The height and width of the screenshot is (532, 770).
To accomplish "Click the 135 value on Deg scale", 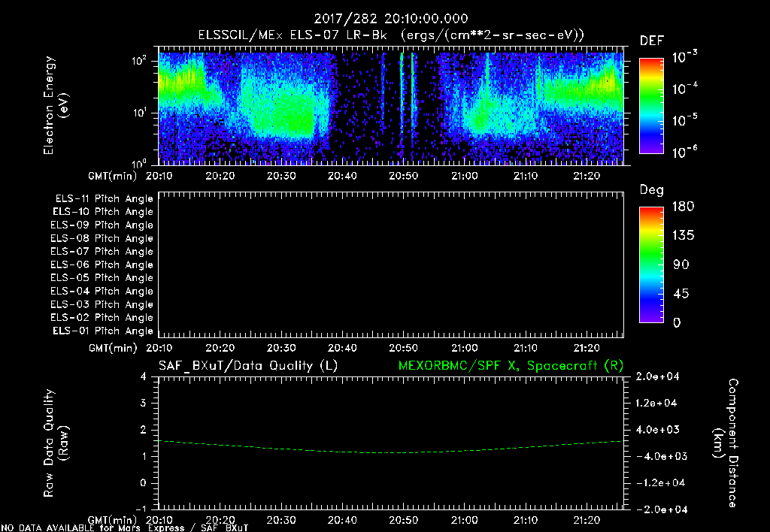I will (x=683, y=236).
